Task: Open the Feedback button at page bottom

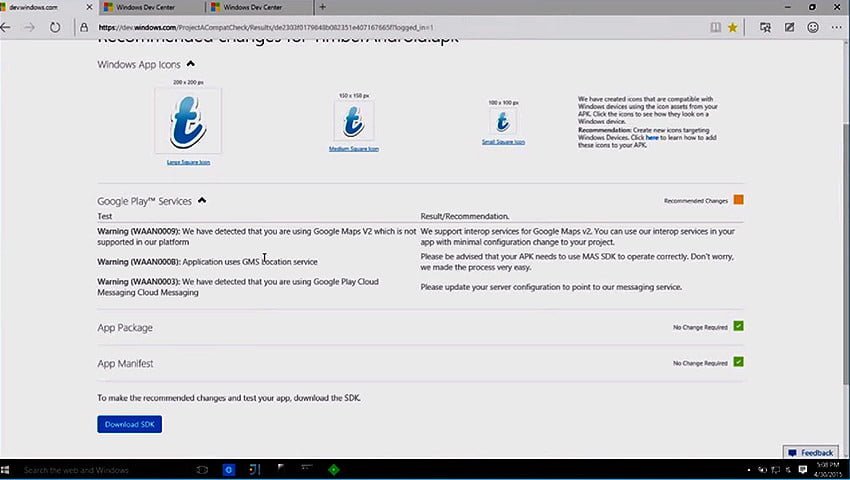Action: coord(811,452)
